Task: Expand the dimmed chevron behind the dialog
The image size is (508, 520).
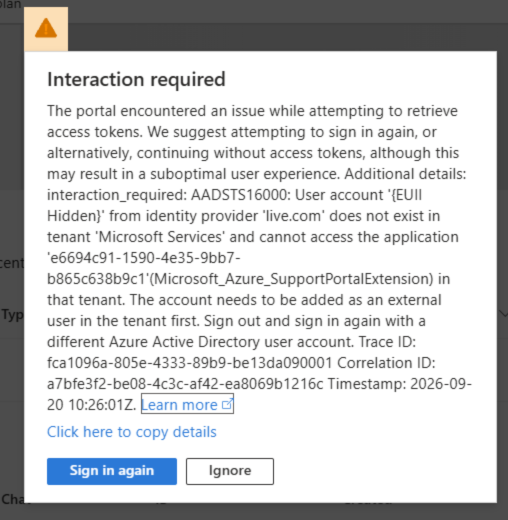Action: pyautogui.click(x=503, y=314)
